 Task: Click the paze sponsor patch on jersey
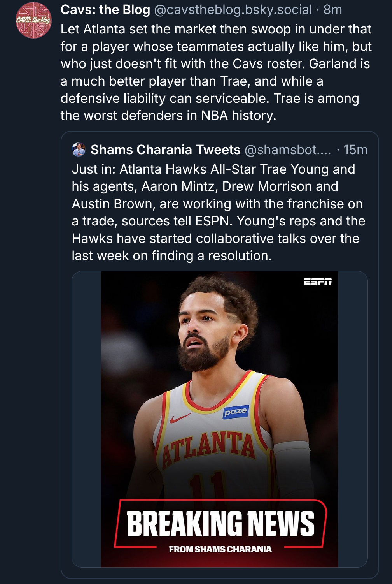coord(236,412)
